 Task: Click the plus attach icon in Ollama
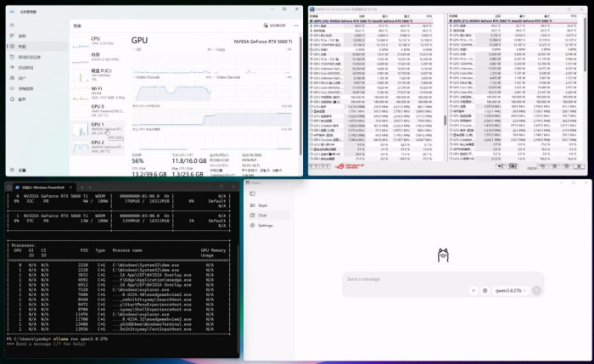(x=474, y=290)
